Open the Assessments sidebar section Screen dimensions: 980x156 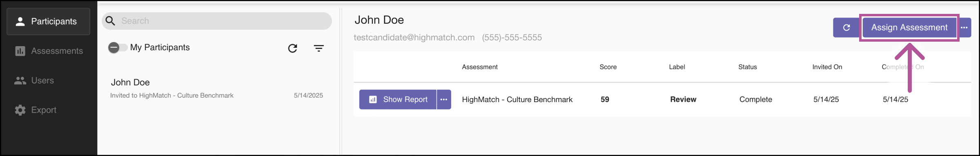click(48, 51)
